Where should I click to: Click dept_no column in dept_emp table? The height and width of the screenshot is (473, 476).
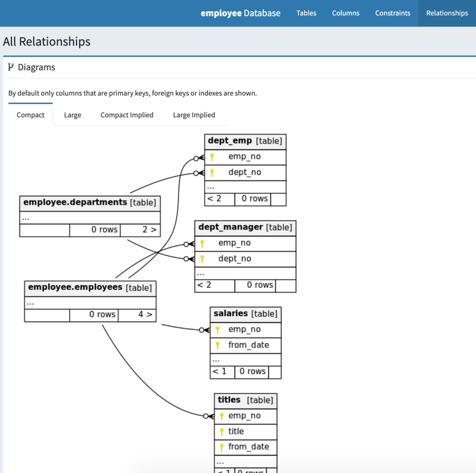click(245, 172)
